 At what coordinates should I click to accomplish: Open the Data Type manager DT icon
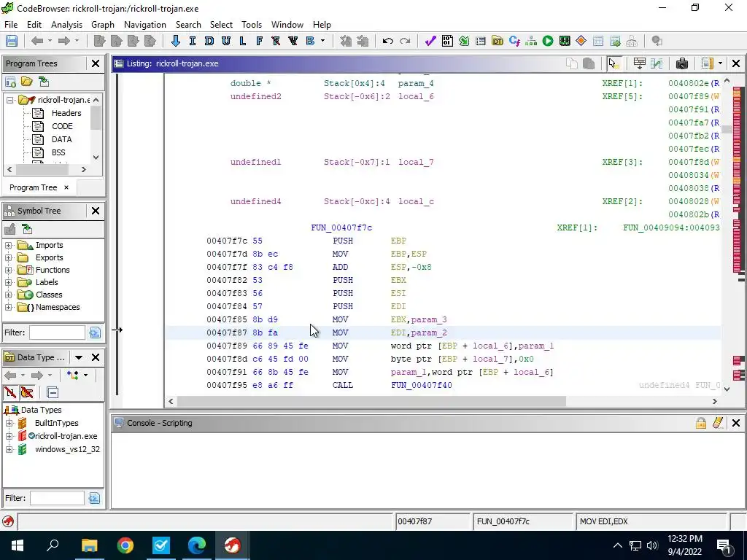point(498,41)
